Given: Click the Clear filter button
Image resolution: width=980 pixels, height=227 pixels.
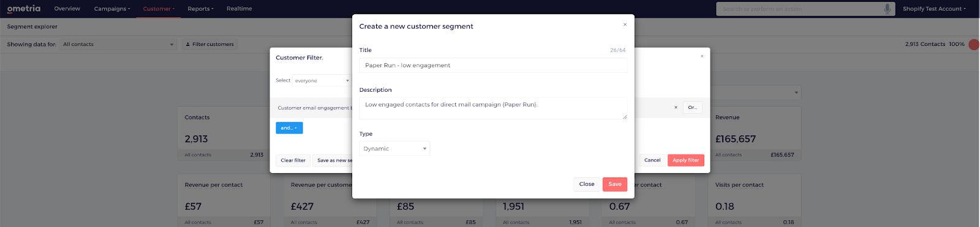Looking at the screenshot, I should [293, 160].
